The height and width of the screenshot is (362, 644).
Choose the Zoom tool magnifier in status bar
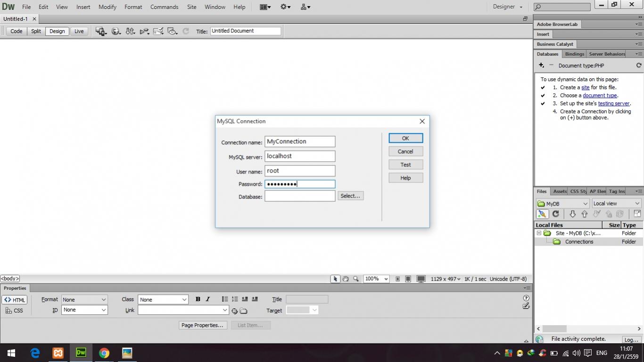(x=356, y=279)
